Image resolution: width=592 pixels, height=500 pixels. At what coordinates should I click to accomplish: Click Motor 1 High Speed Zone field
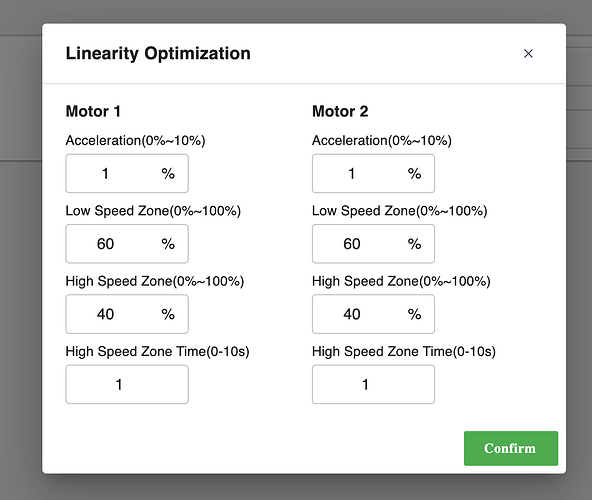coord(127,314)
